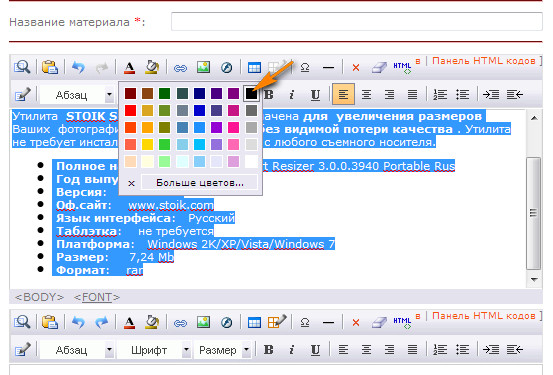Switch upper editor to HTML source view
The image size is (553, 375).
pyautogui.click(x=402, y=67)
